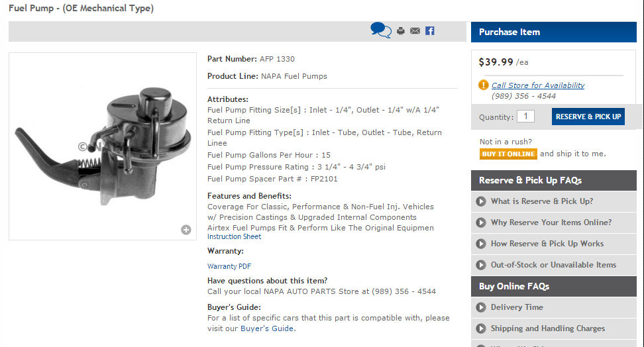Open Call Store for Availability link
The height and width of the screenshot is (347, 644).
pos(538,85)
